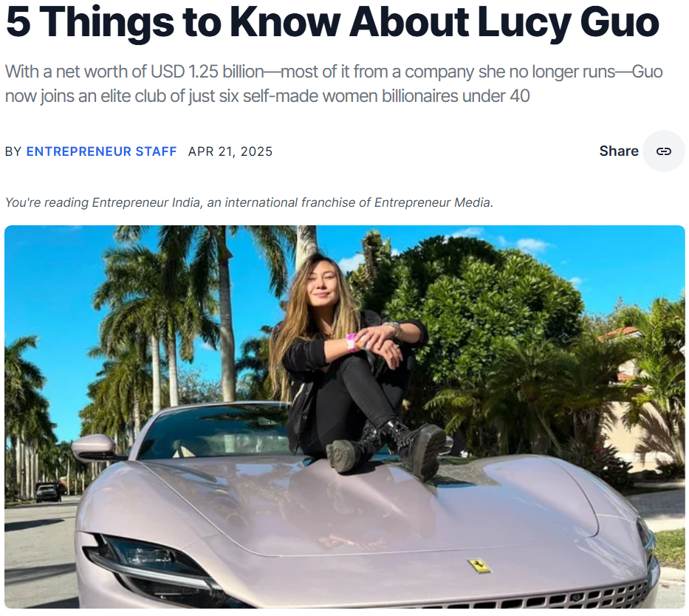The height and width of the screenshot is (616, 689).
Task: Click the Share label
Action: tap(619, 151)
